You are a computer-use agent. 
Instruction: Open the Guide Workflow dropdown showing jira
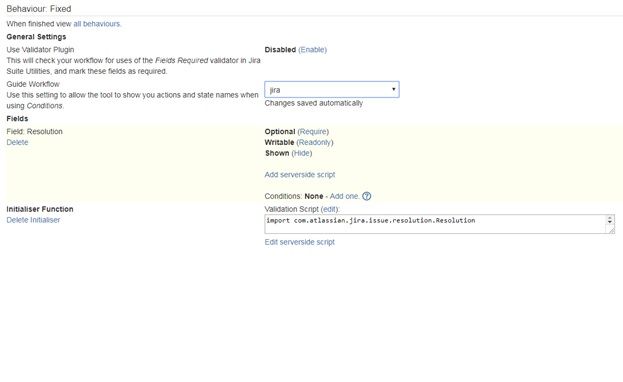point(332,89)
